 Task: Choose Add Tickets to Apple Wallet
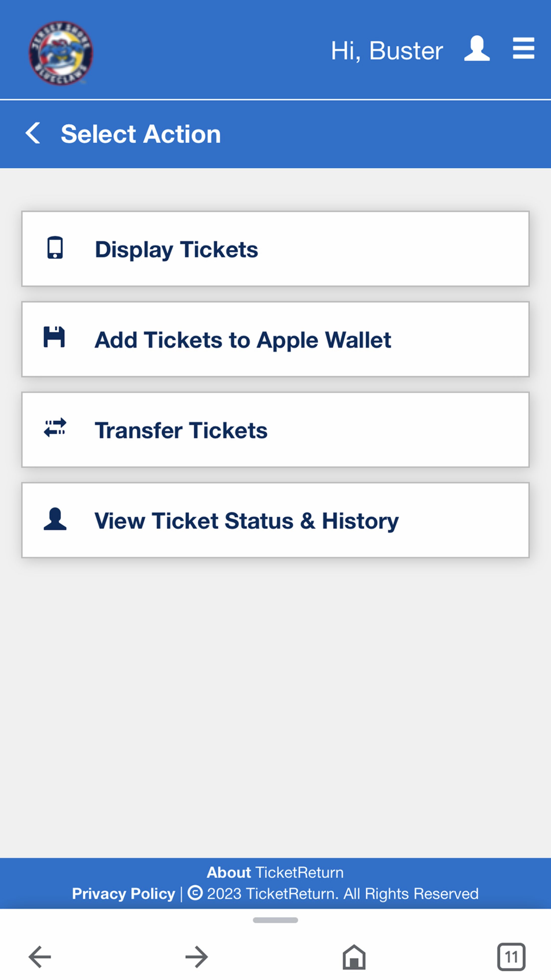pyautogui.click(x=243, y=340)
